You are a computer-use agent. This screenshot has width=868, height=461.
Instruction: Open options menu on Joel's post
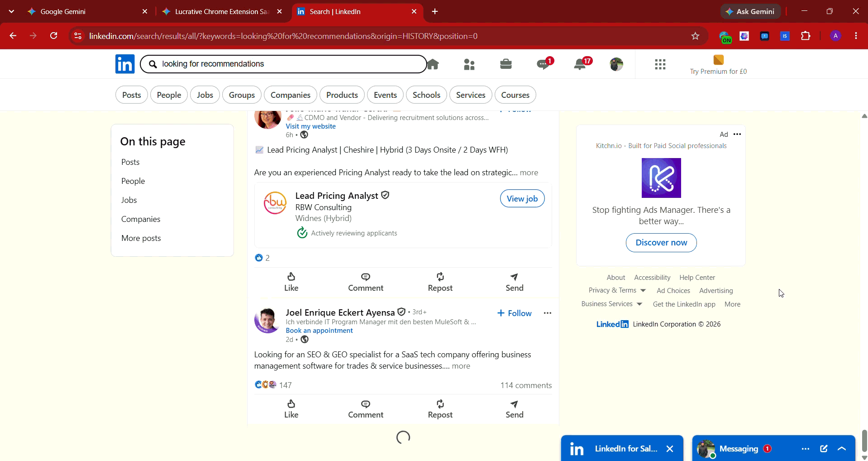[x=548, y=313]
